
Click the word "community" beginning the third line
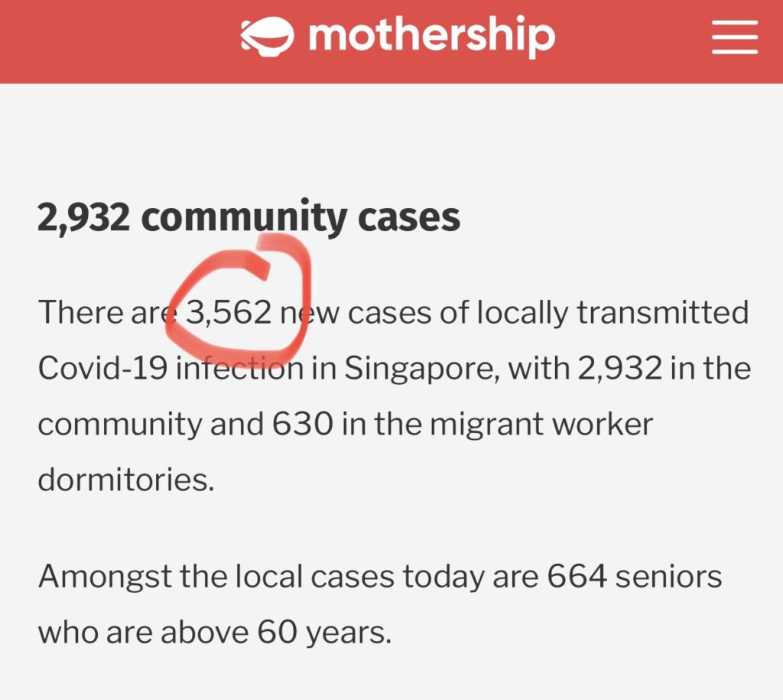(x=119, y=425)
